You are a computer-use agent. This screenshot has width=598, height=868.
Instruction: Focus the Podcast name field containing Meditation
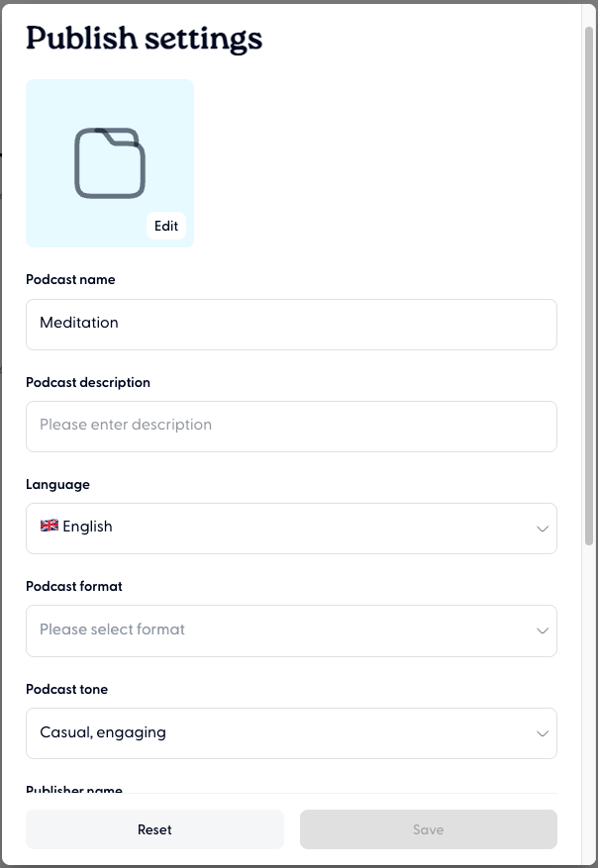[x=291, y=324]
